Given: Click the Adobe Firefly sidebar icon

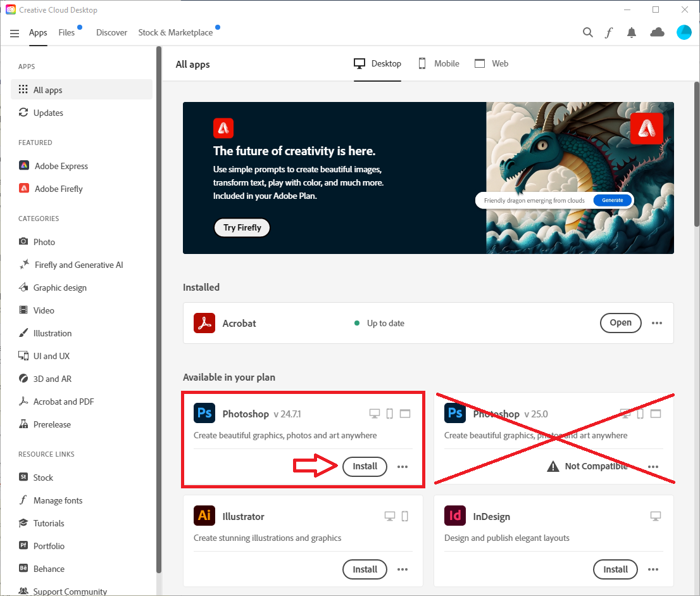Looking at the screenshot, I should (x=24, y=188).
